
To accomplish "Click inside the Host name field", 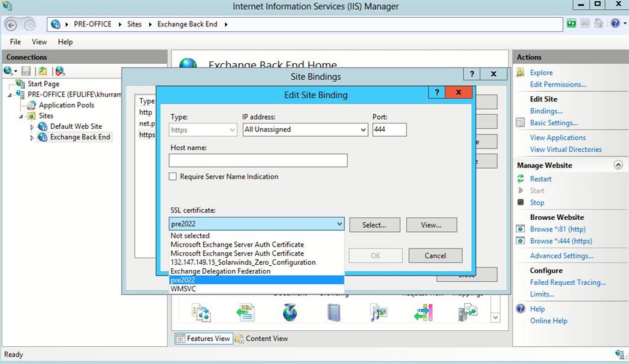I will [x=257, y=160].
